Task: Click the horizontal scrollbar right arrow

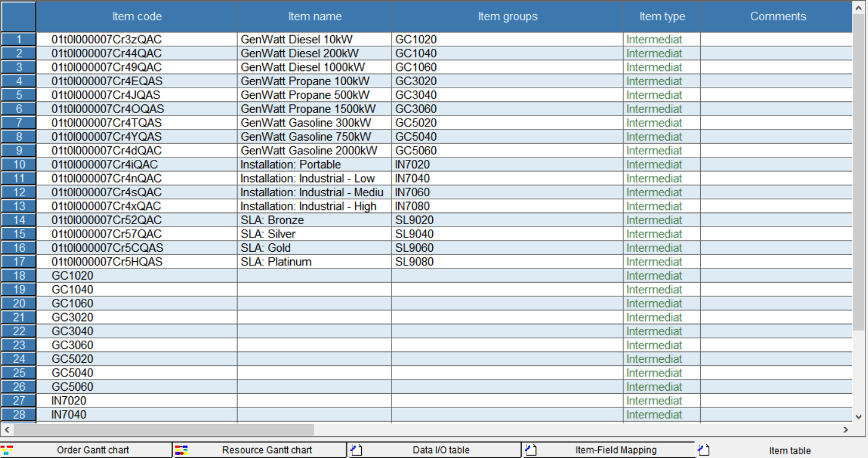Action: coord(846,430)
